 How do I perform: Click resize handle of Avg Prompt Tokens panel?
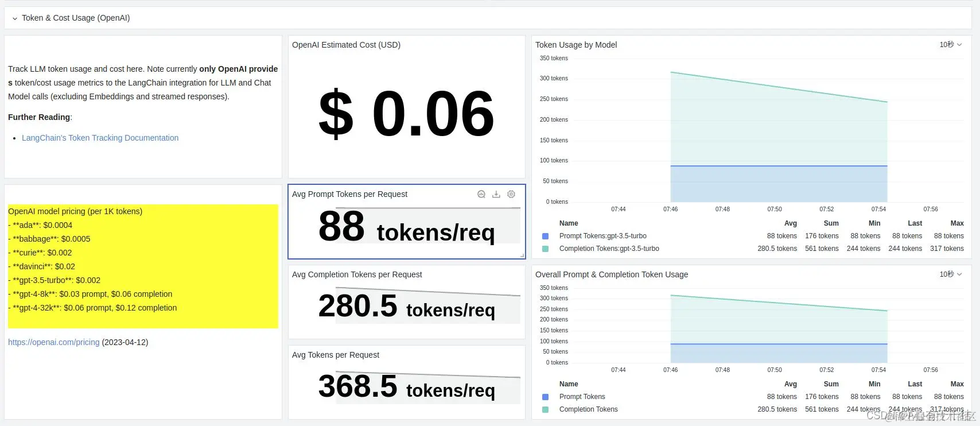point(522,255)
